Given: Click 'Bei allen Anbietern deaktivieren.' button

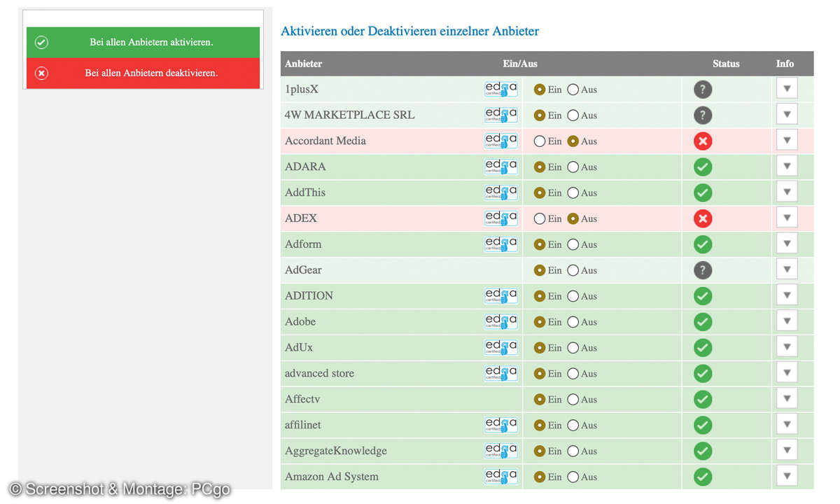Looking at the screenshot, I should tap(143, 73).
